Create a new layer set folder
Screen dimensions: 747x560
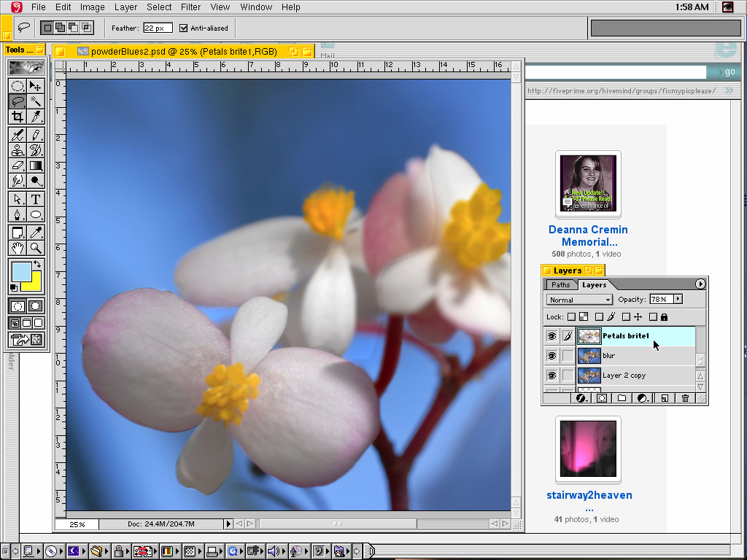coord(622,398)
